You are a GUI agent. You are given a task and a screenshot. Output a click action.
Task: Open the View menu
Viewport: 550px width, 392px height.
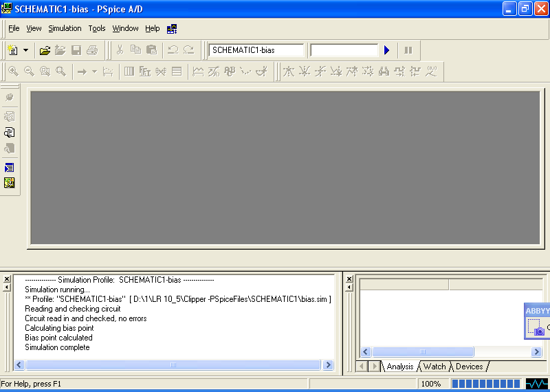[34, 28]
